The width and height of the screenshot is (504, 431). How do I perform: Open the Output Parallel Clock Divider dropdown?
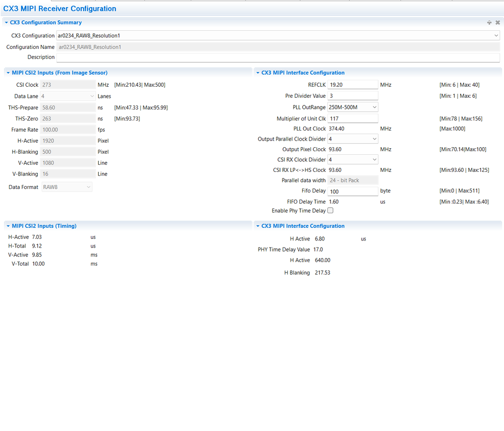(353, 139)
